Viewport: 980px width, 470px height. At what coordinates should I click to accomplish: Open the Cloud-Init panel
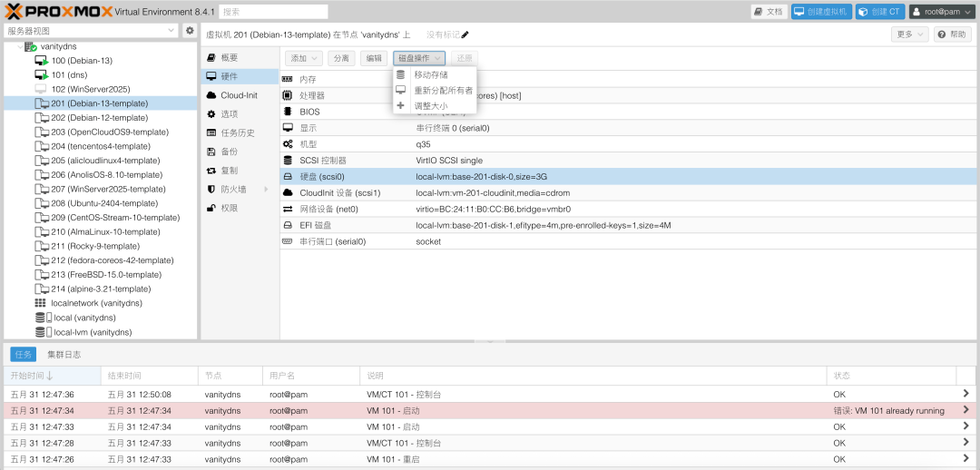pos(240,95)
